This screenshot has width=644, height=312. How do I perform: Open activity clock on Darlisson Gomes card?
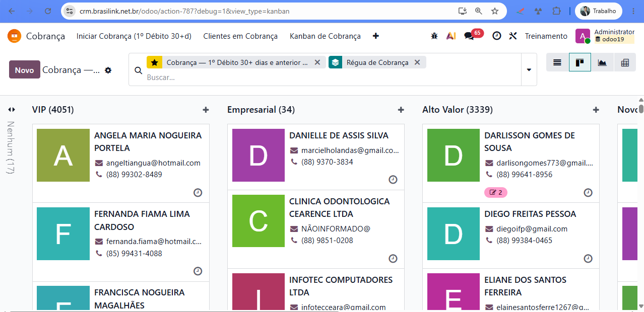pyautogui.click(x=588, y=192)
